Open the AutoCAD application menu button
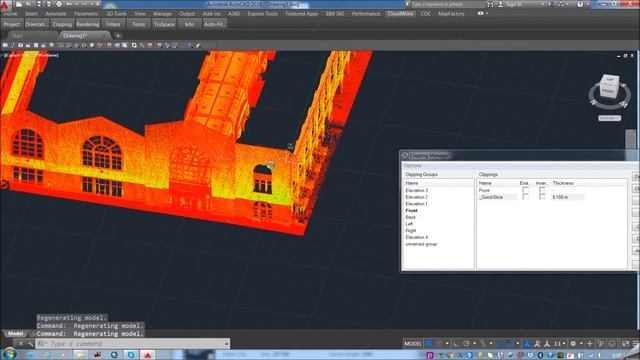The height and width of the screenshot is (360, 640). tap(5, 4)
